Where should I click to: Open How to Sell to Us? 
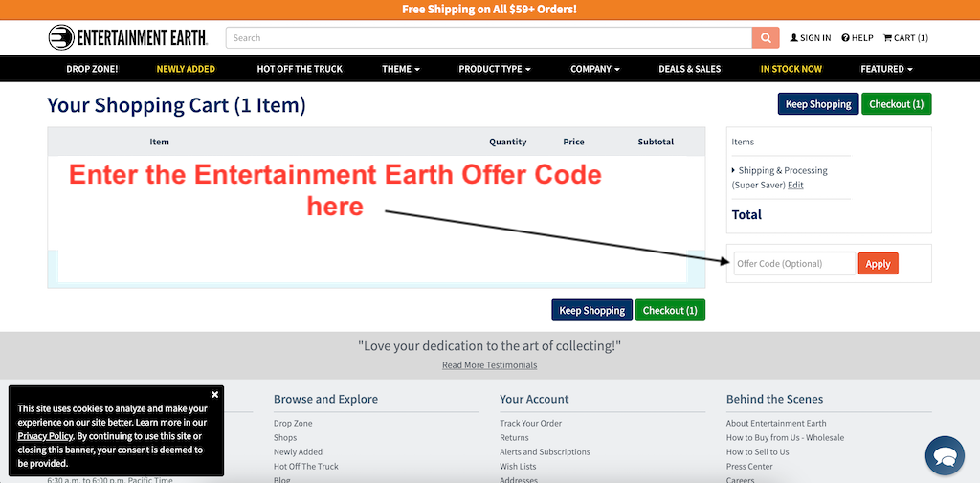758,451
